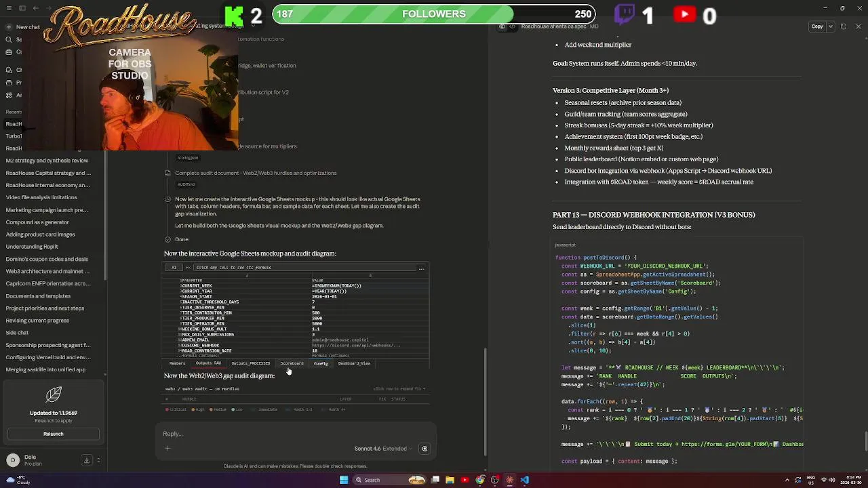Screen dimensions: 868x488
Task: Click the Windows Start button
Action: coord(344,480)
